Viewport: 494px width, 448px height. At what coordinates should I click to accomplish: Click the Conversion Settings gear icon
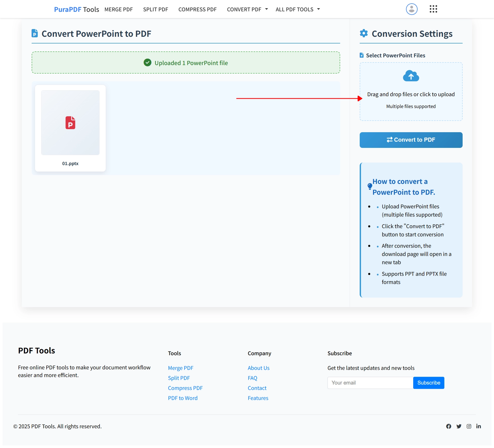tap(364, 33)
